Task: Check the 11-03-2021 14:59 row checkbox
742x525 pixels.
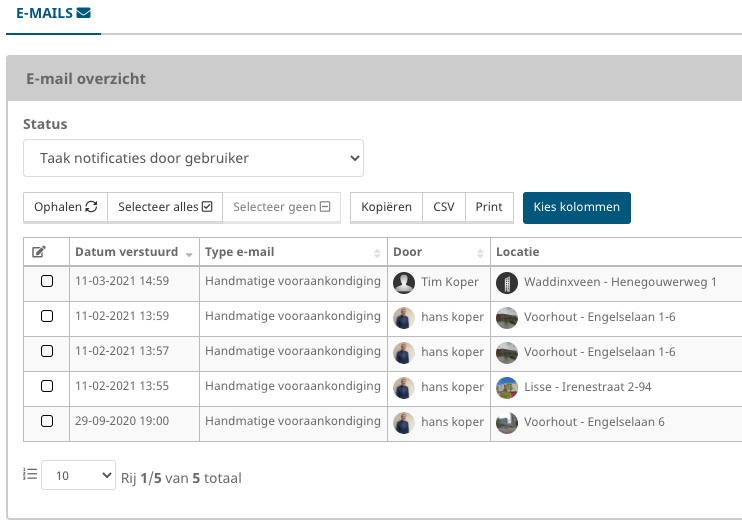Action: 47,282
